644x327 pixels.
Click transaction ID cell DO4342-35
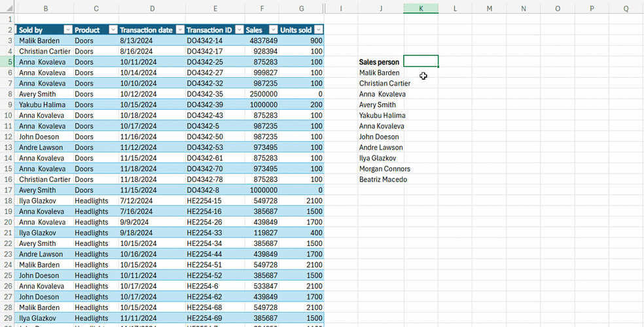(205, 94)
